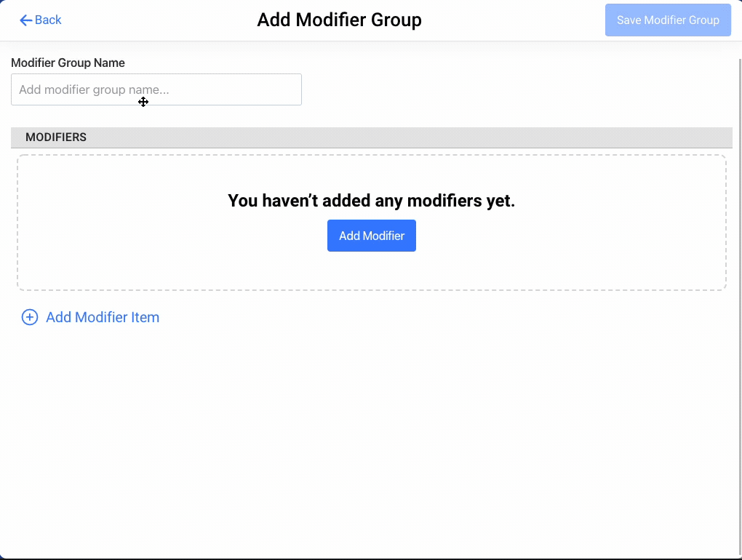
Task: Click the dashed empty modifiers area
Action: coord(371,269)
